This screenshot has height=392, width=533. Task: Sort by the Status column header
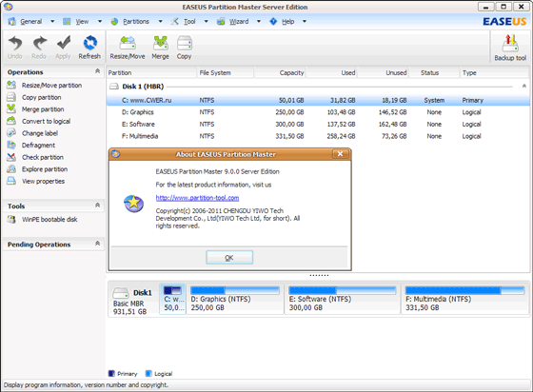pyautogui.click(x=434, y=72)
